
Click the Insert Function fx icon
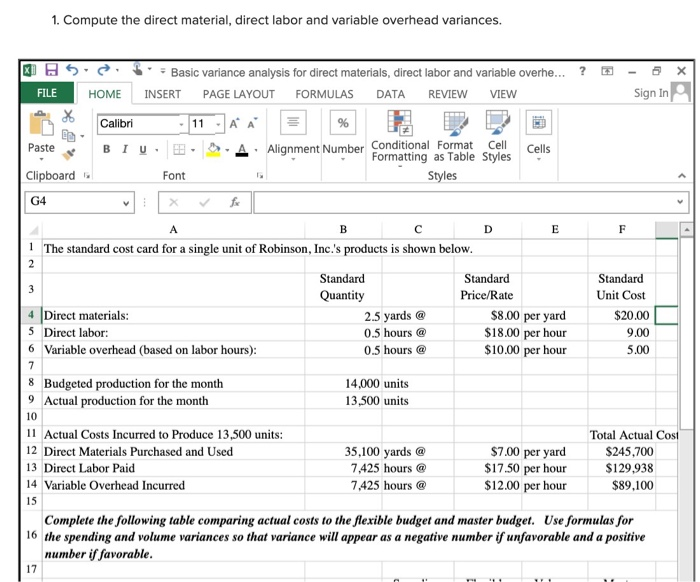[x=235, y=203]
